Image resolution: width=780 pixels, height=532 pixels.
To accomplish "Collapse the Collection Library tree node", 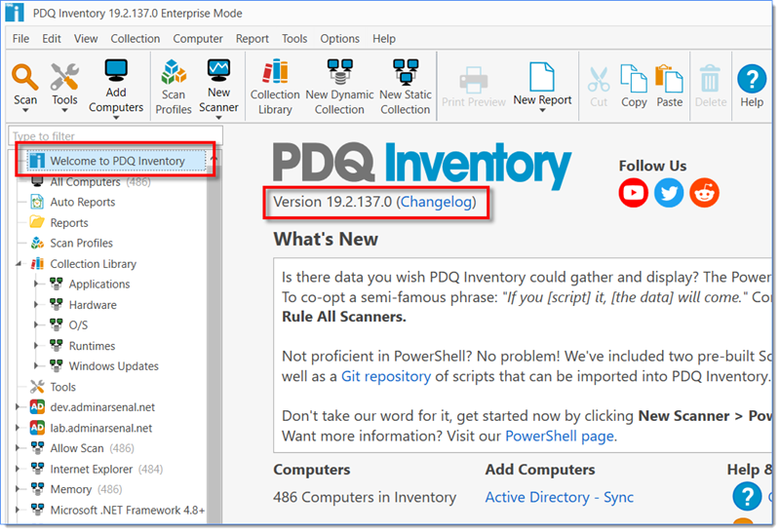I will [19, 263].
